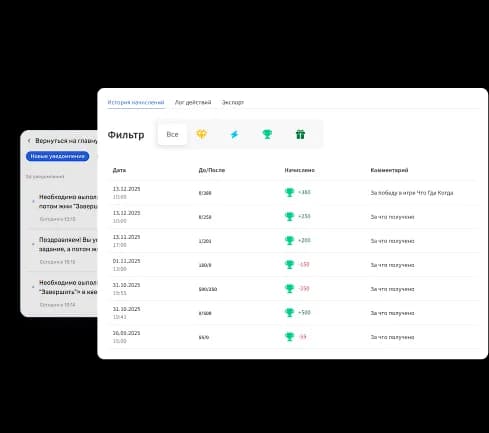This screenshot has width=489, height=433.
Task: Open the Экспорт tab
Action: (x=233, y=102)
